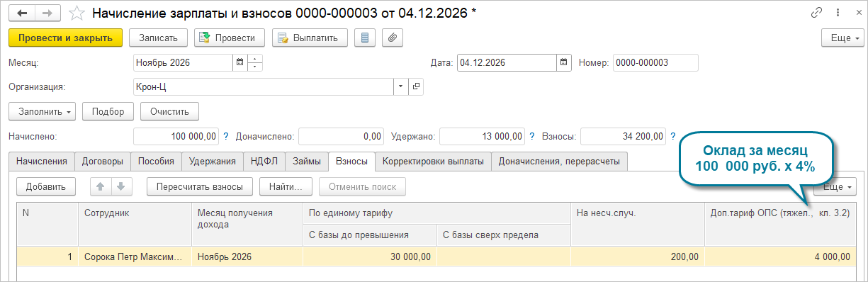Open calendar picker for the Месяц field
Viewport: 868px width, 282px height.
tap(239, 62)
